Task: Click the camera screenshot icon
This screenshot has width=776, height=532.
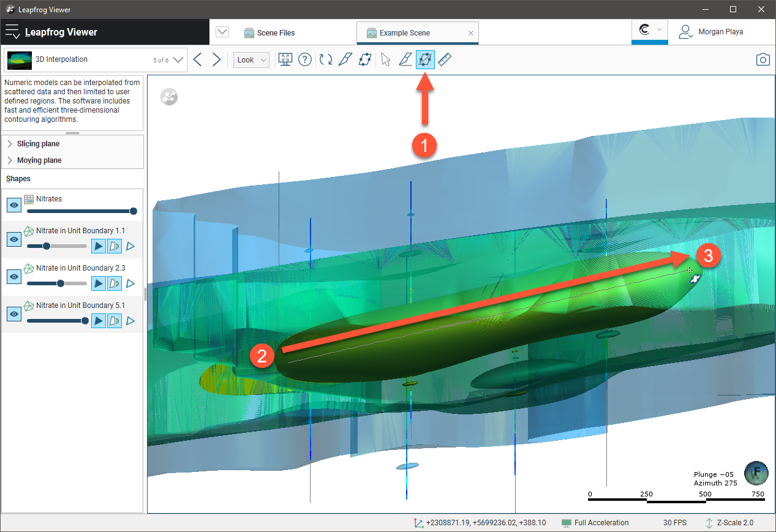Action: point(763,59)
